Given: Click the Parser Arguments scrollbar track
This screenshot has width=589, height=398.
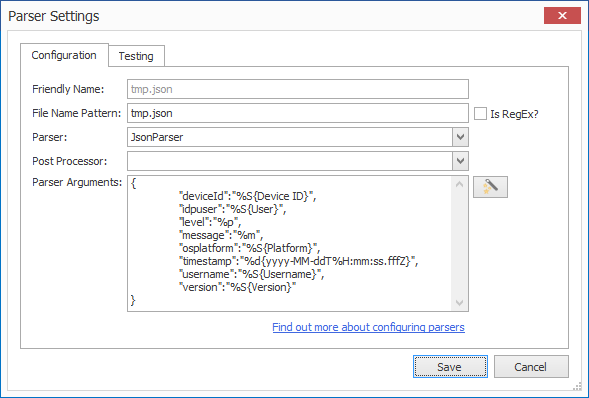Looking at the screenshot, I should click(459, 244).
